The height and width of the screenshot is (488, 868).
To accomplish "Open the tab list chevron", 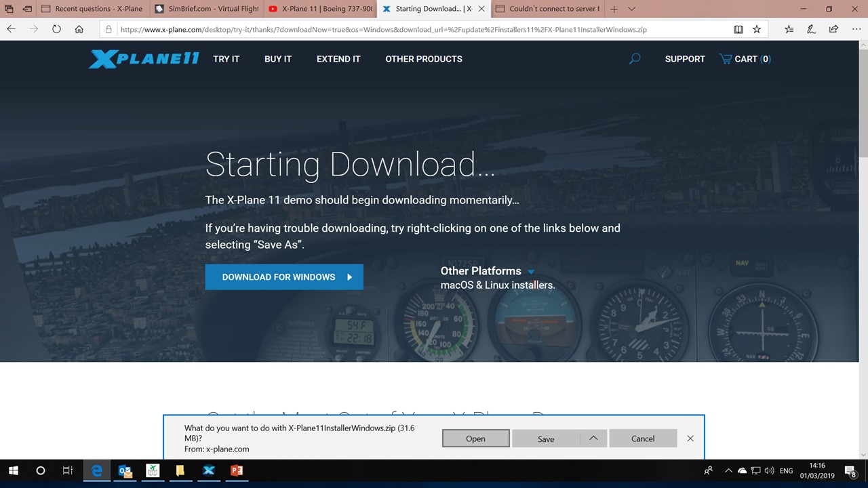I will point(631,9).
